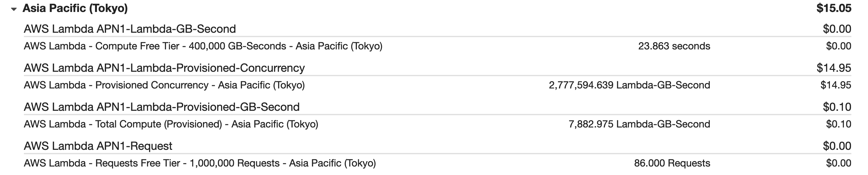The image size is (868, 175).
Task: Click the $0.00 amount on APN1-Request heading
Action: click(837, 146)
